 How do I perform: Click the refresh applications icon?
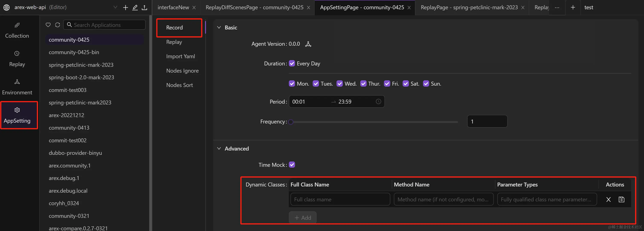pyautogui.click(x=57, y=25)
